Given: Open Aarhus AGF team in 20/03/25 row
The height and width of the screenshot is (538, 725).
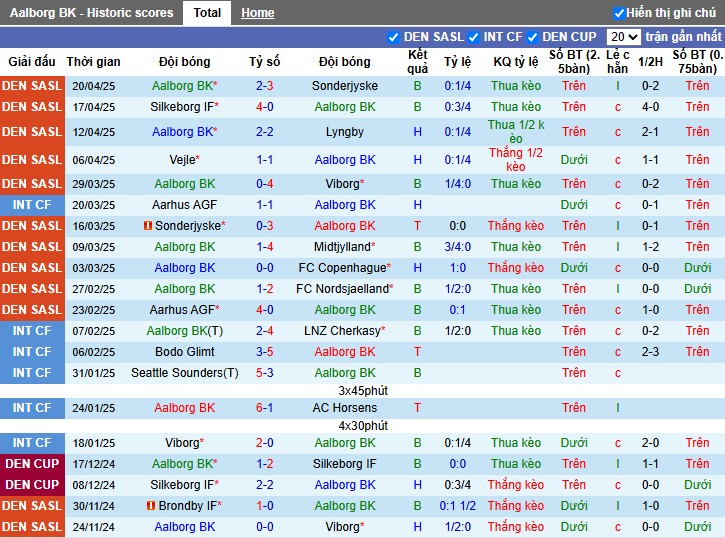Looking at the screenshot, I should point(184,205).
